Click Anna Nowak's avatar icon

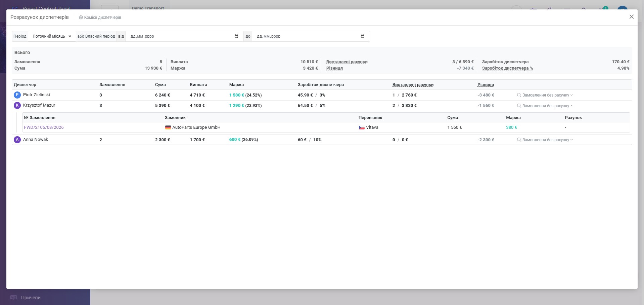(17, 140)
